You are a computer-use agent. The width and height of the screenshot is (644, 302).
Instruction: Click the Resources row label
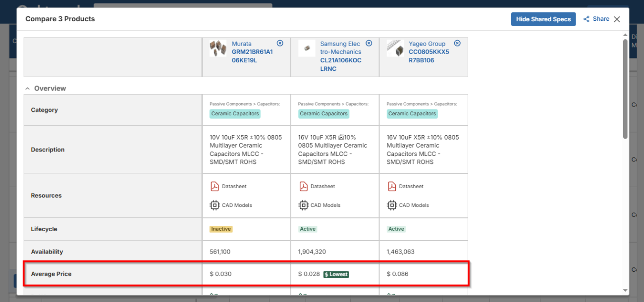46,196
